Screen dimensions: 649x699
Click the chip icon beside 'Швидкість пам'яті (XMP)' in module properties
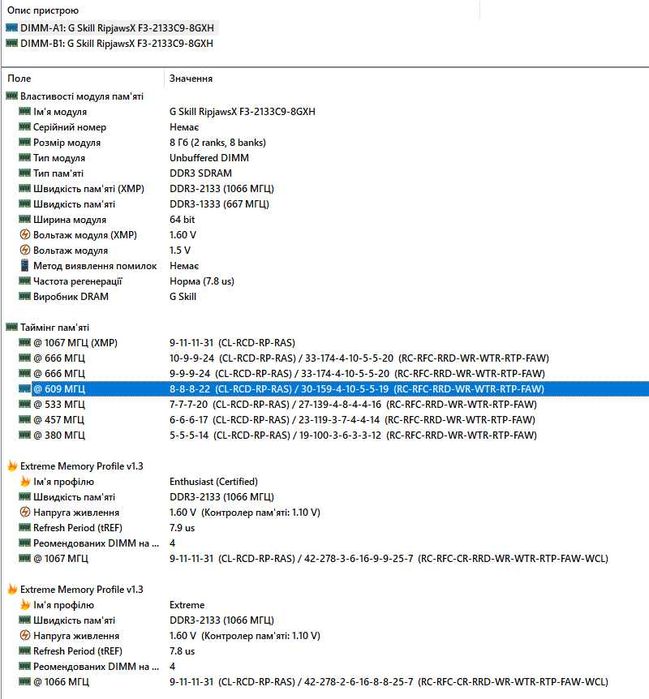[25, 189]
